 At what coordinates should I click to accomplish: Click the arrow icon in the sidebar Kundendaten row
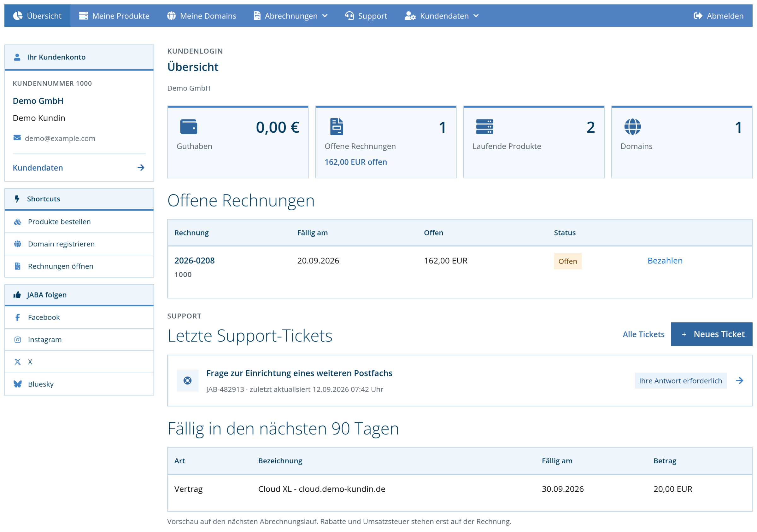coord(141,168)
